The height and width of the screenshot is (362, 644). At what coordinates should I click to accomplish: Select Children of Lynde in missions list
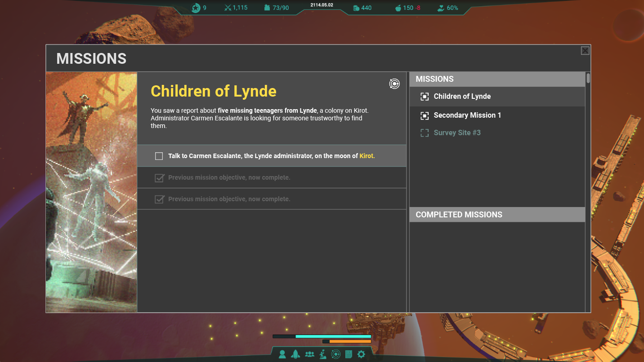click(497, 97)
